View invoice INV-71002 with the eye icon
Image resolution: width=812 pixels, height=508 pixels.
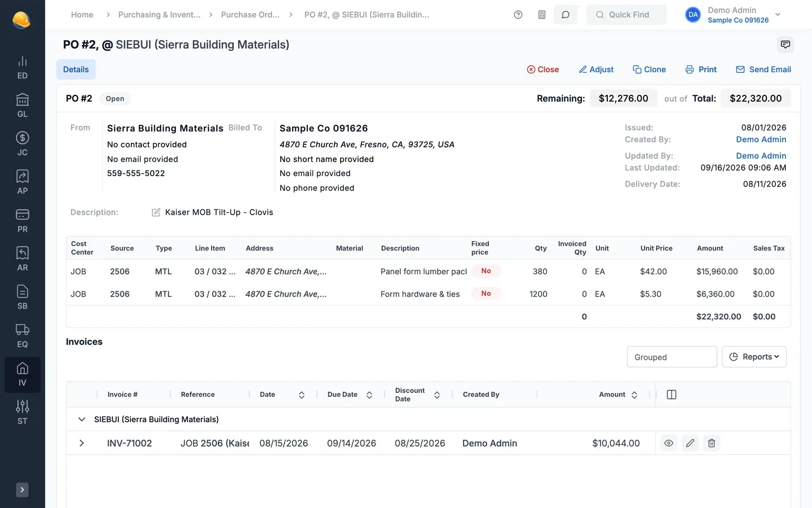coord(669,443)
